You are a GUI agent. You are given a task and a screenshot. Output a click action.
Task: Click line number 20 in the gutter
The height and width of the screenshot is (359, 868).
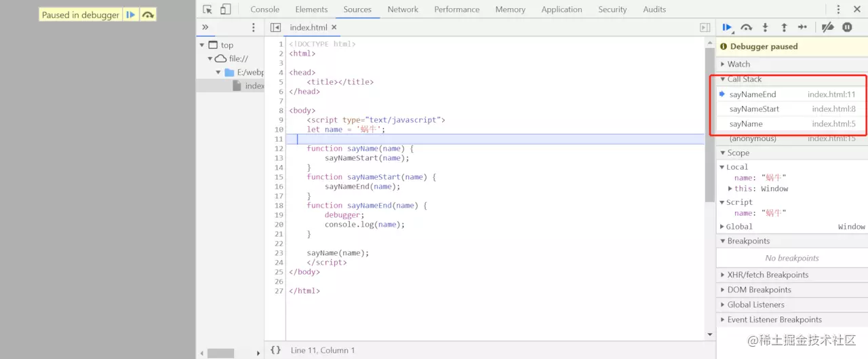tap(279, 224)
